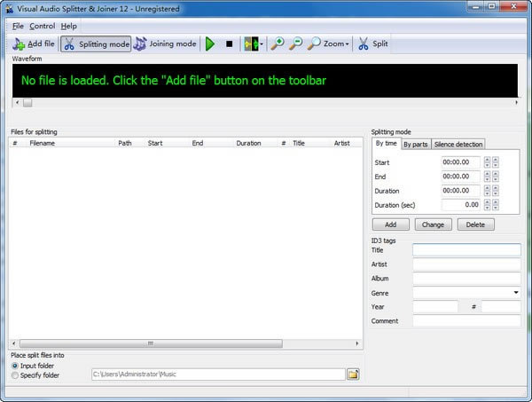Click the Start time field

coord(460,162)
